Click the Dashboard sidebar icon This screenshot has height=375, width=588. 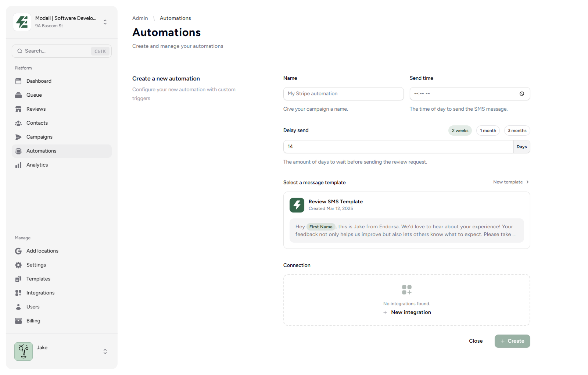[18, 81]
